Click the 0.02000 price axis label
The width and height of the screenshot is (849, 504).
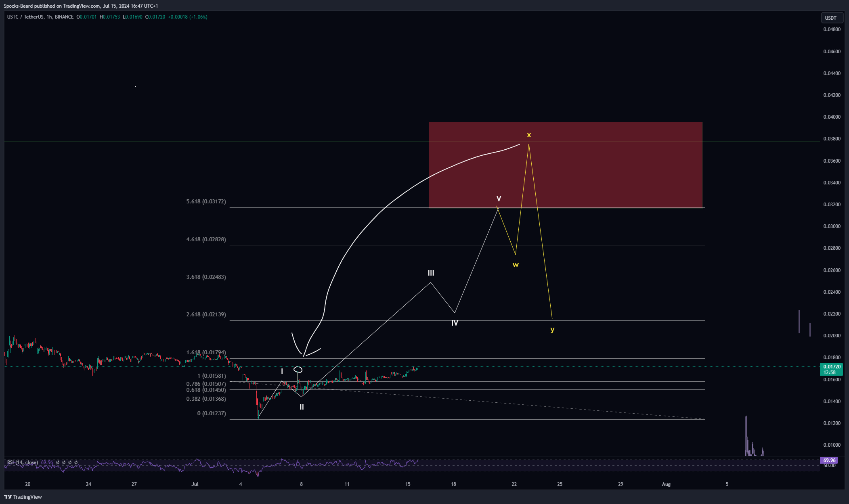(832, 336)
